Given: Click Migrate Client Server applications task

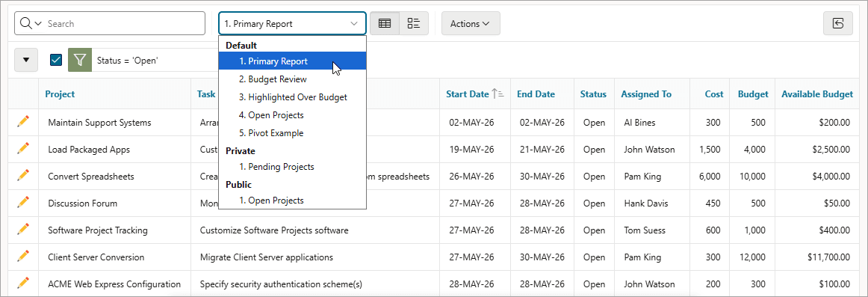Looking at the screenshot, I should click(266, 257).
